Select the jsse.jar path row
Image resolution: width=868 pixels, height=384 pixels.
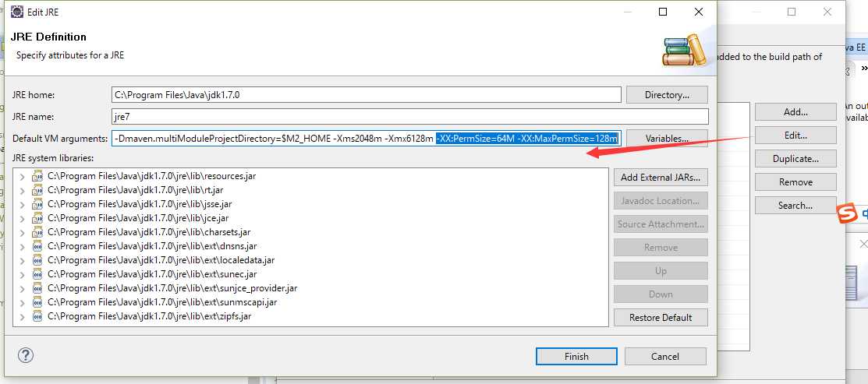point(140,204)
